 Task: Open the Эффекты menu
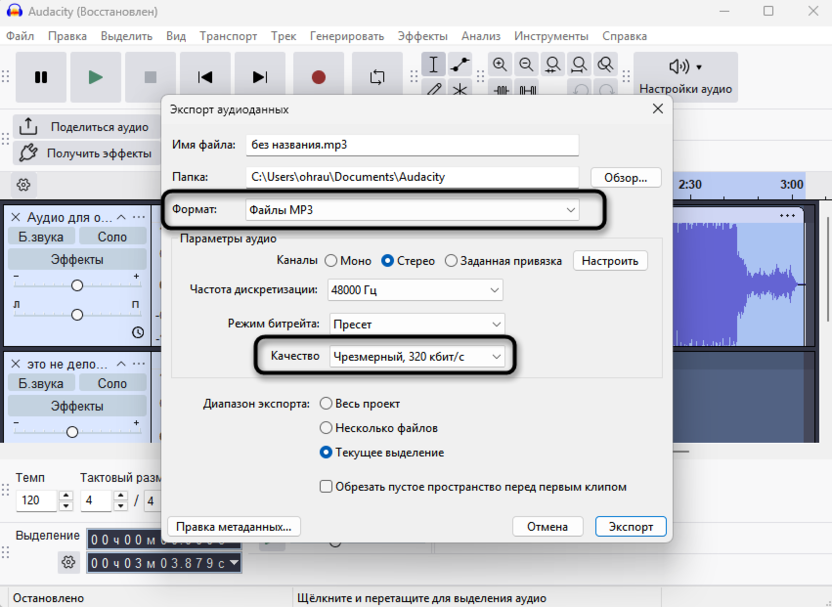[423, 36]
